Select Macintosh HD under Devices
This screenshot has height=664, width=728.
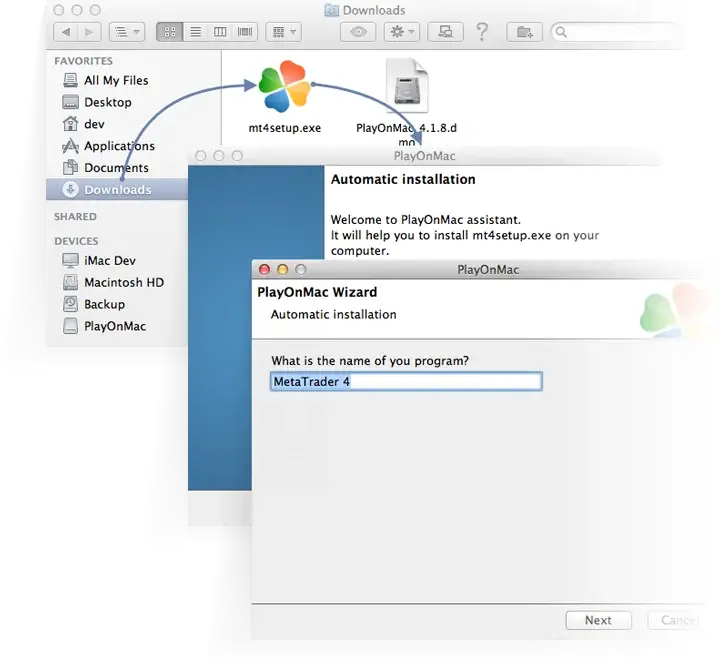pos(124,282)
